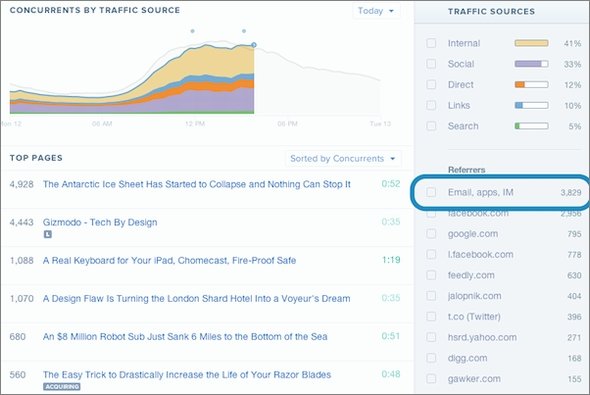Viewport: 590px width, 395px height.
Task: Tick the t.co (Twitter) referrer checkbox
Action: point(431,316)
